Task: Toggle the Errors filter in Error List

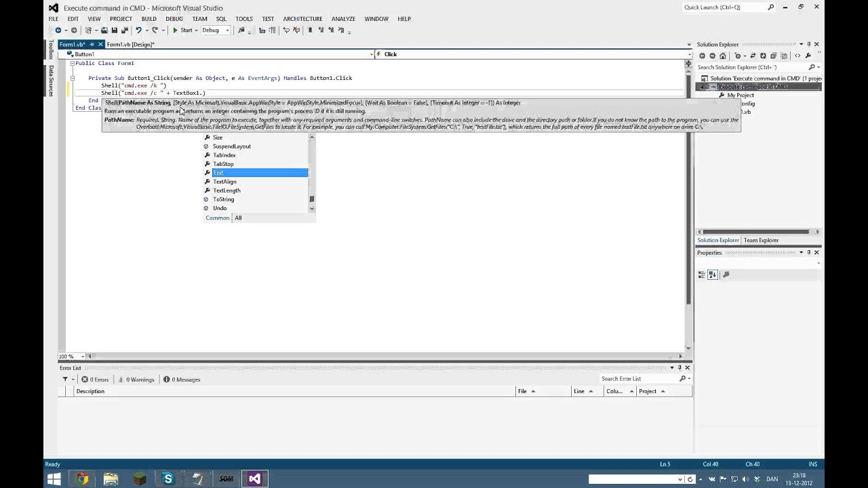Action: [x=95, y=380]
